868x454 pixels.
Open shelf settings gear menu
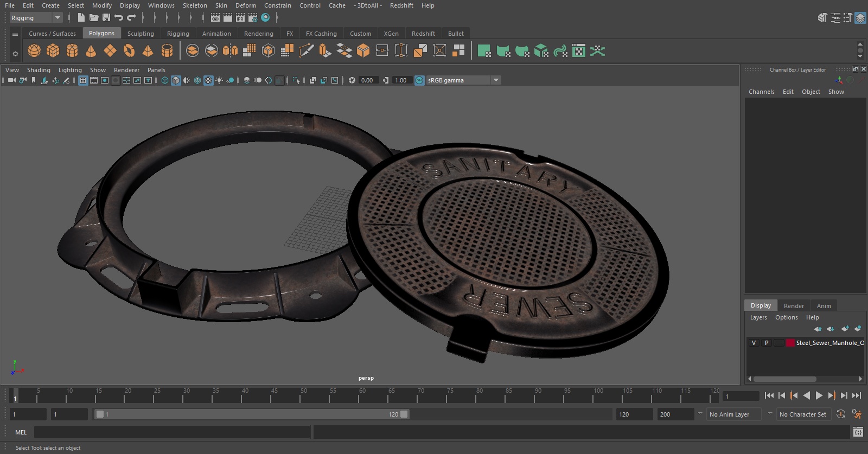(x=15, y=54)
